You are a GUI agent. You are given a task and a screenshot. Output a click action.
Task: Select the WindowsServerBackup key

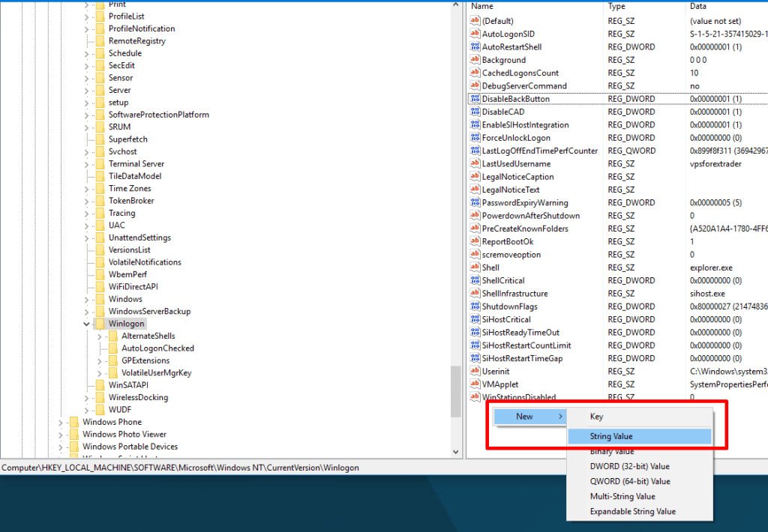[149, 311]
